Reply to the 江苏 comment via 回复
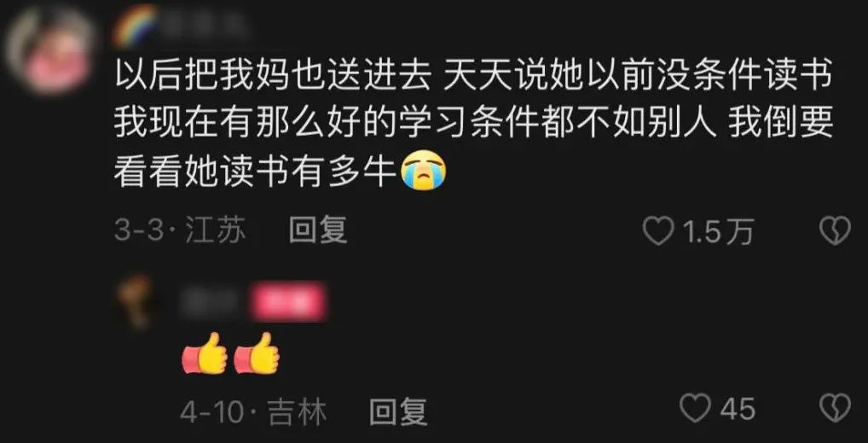The width and height of the screenshot is (868, 443). (318, 230)
